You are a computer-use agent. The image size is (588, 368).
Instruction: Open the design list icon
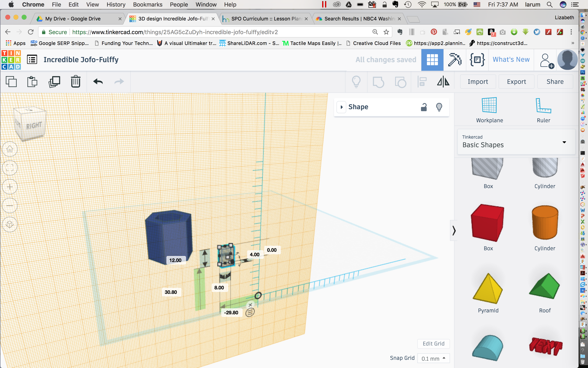pyautogui.click(x=32, y=60)
